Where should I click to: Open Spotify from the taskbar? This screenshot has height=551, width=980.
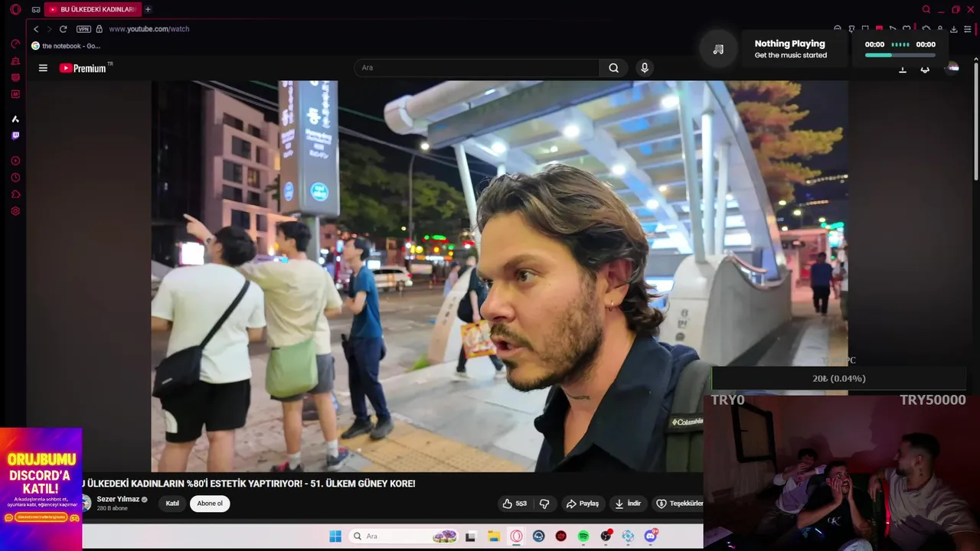[583, 536]
